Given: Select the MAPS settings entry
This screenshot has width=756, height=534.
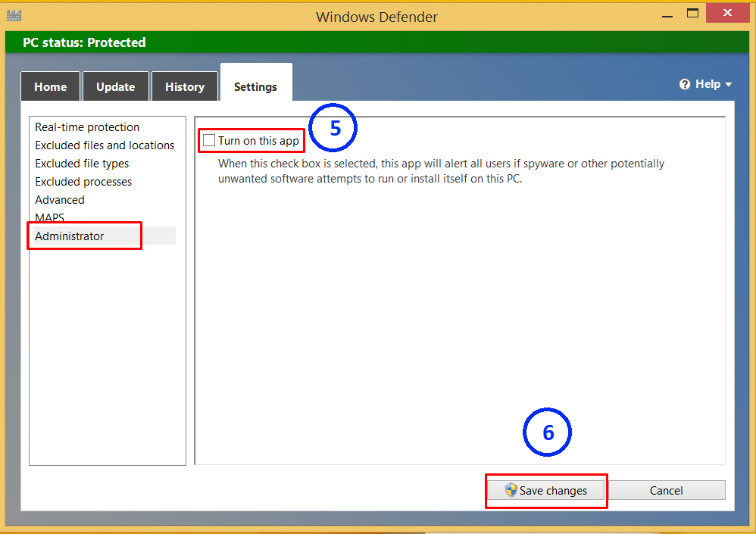Looking at the screenshot, I should [49, 218].
